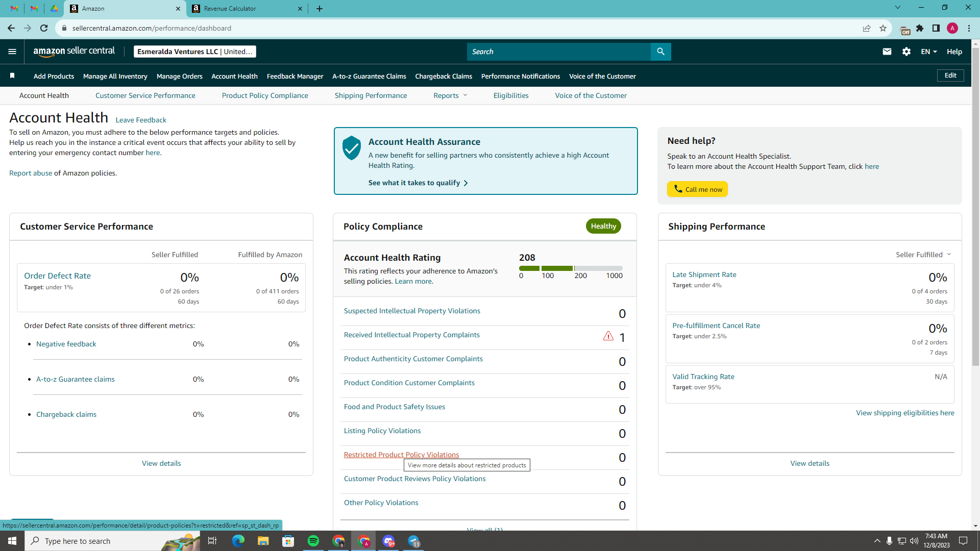Open Shipping Performance tab
980x551 pixels.
click(371, 95)
